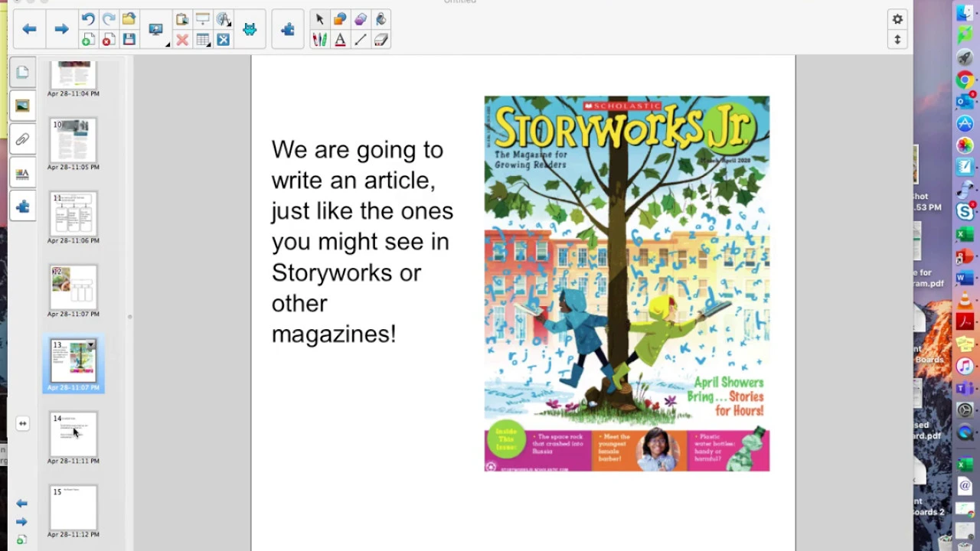980x551 pixels.
Task: Redo the last action
Action: click(108, 19)
